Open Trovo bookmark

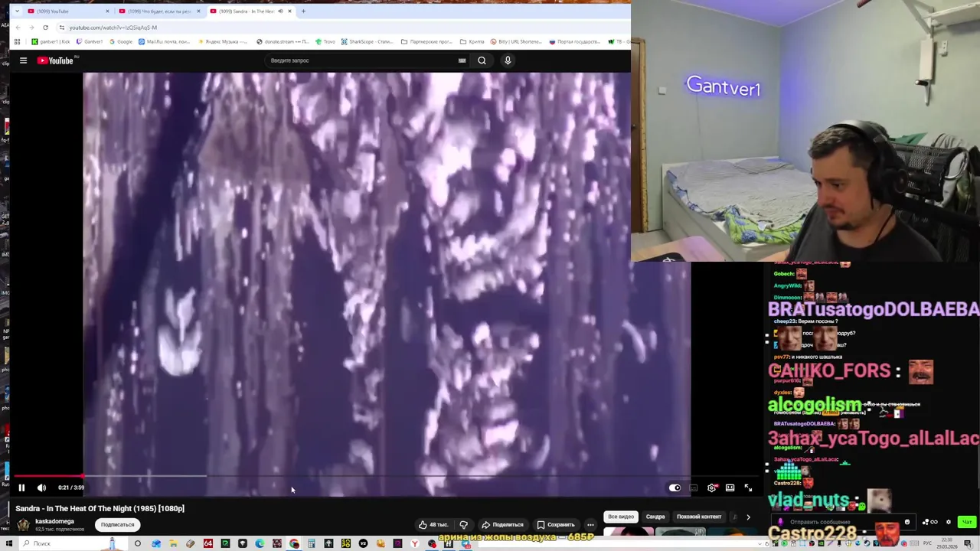click(326, 41)
